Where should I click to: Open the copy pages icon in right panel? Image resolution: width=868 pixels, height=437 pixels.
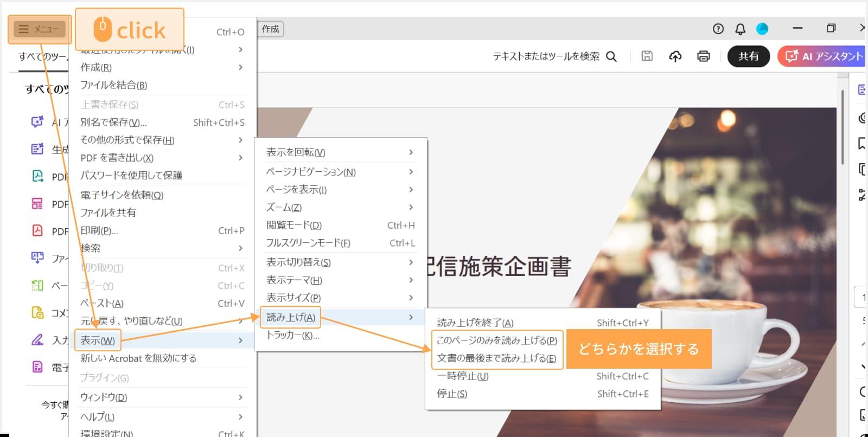pyautogui.click(x=862, y=169)
